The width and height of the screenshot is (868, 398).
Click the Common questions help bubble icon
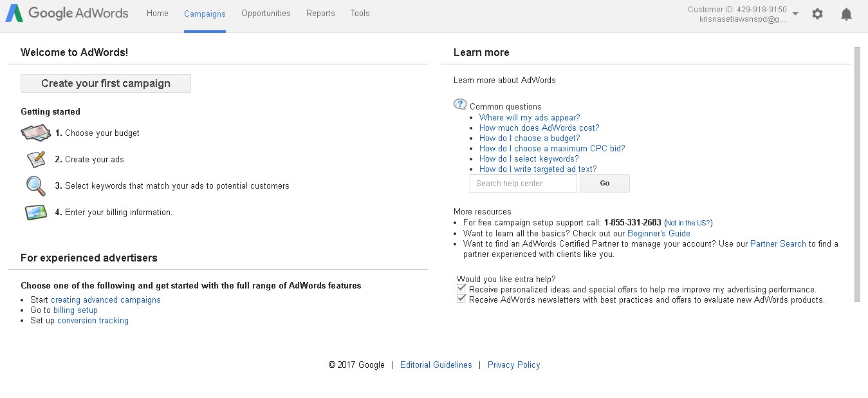(460, 104)
